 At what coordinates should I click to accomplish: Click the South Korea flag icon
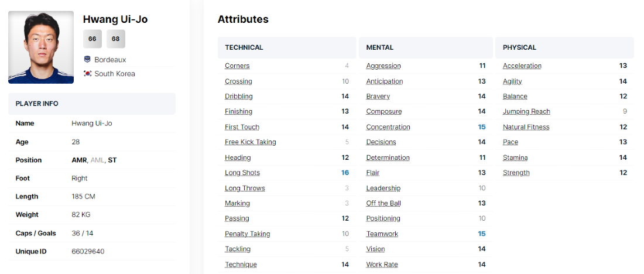(x=87, y=74)
